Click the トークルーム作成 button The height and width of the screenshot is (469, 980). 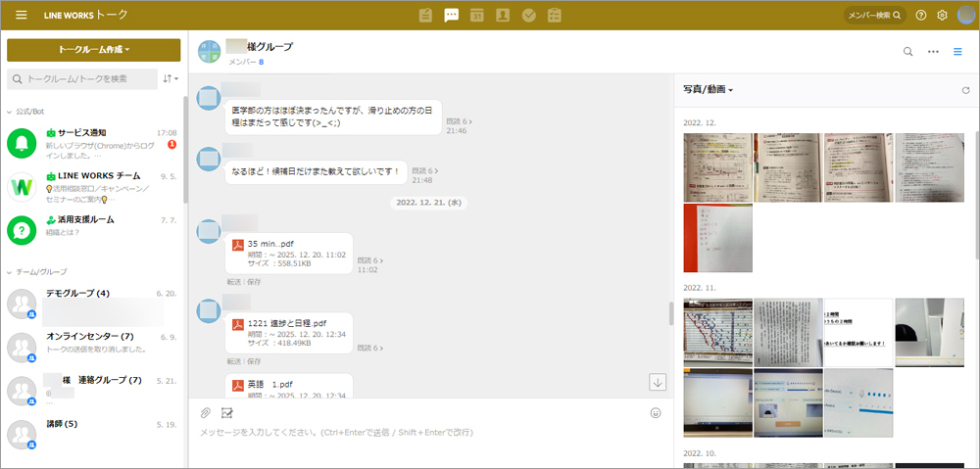pos(93,50)
